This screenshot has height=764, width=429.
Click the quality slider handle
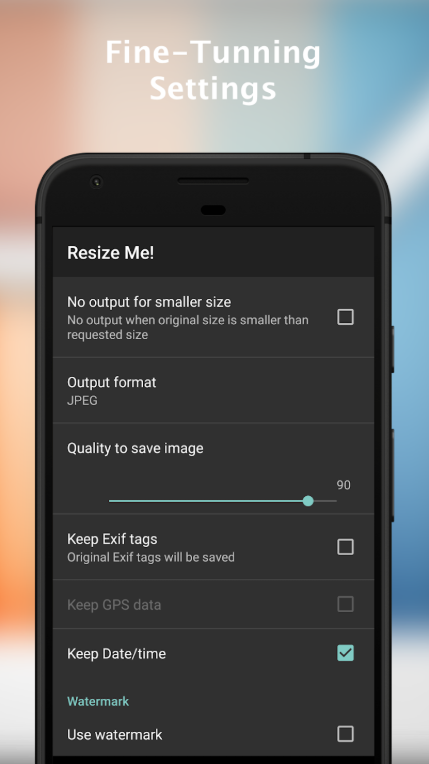point(308,501)
